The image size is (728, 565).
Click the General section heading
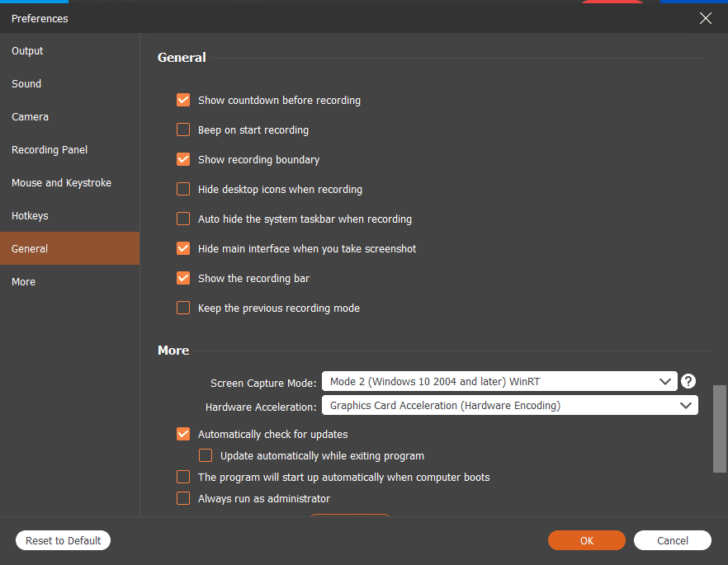(x=182, y=58)
